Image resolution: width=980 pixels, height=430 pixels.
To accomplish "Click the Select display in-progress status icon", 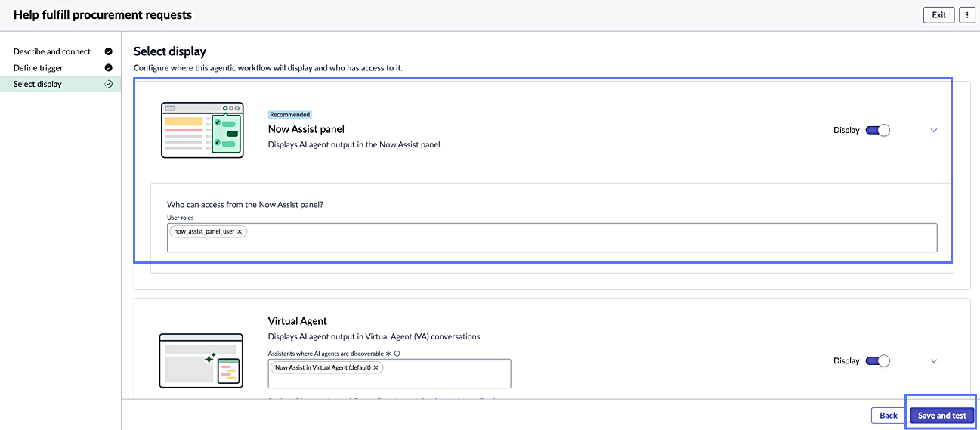I will 108,84.
